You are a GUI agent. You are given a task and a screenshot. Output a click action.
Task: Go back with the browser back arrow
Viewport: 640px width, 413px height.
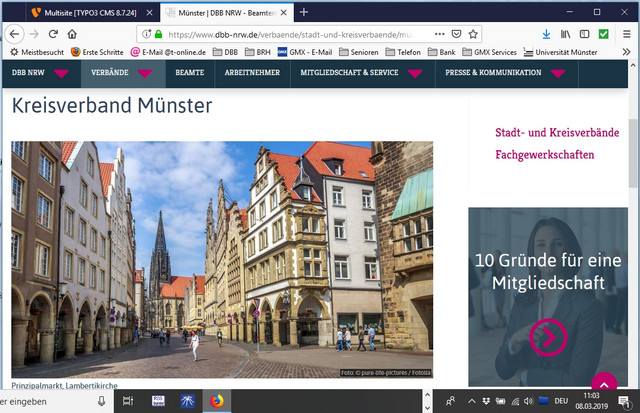[14, 34]
